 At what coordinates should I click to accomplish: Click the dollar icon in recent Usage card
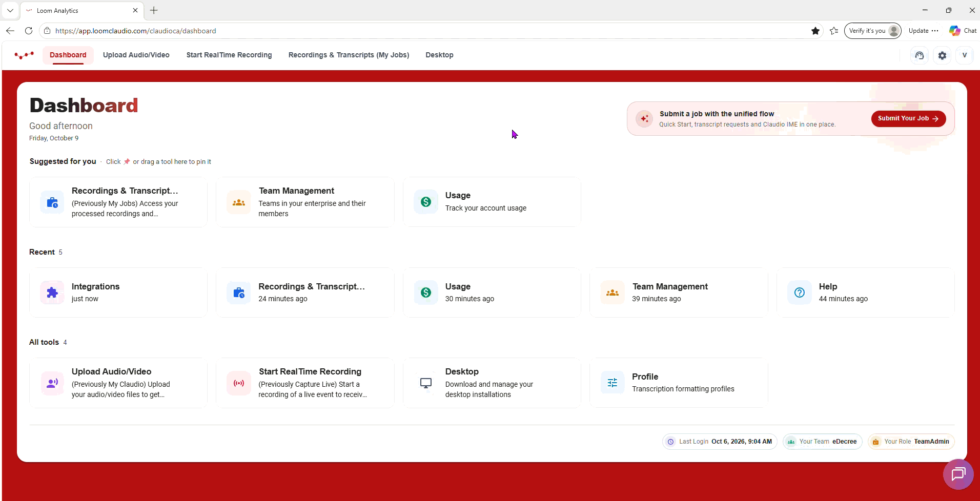click(426, 293)
